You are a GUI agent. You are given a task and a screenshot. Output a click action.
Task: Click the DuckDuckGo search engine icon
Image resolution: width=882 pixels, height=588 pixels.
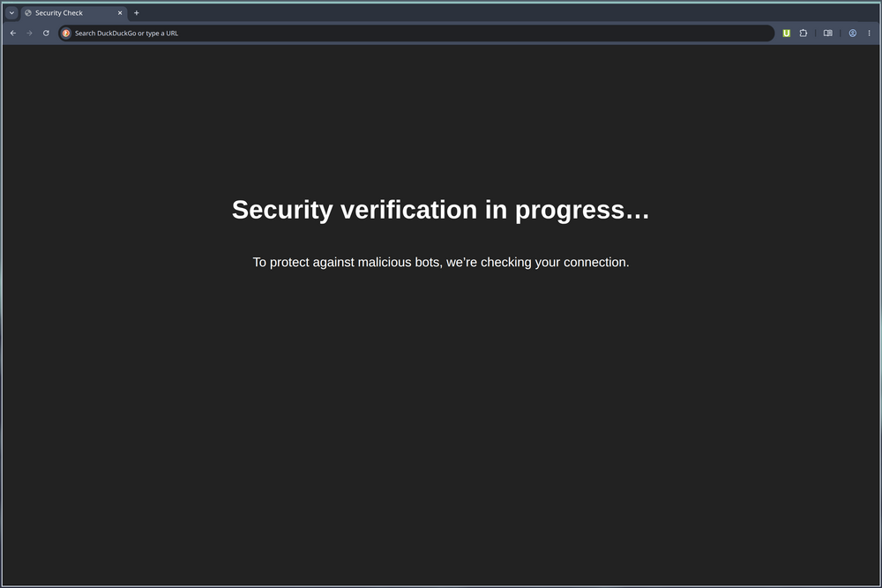(66, 33)
